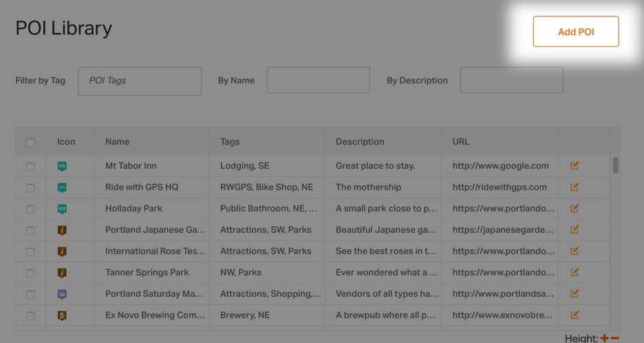Viewport: 644px width, 343px height.
Task: Click the Name column header
Action: [117, 141]
